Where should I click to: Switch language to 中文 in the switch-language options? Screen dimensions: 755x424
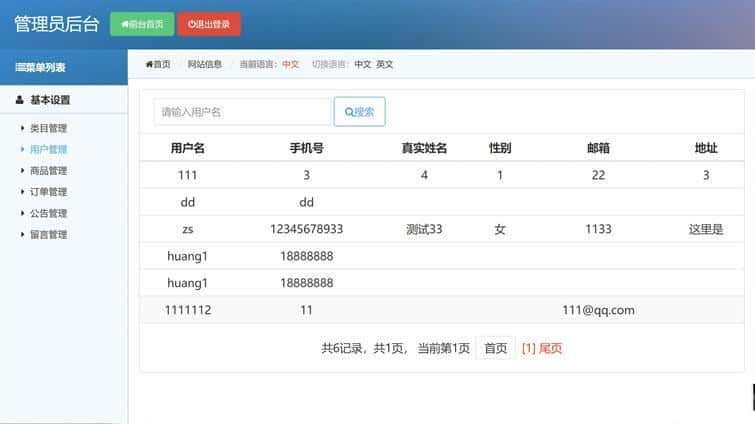(363, 64)
